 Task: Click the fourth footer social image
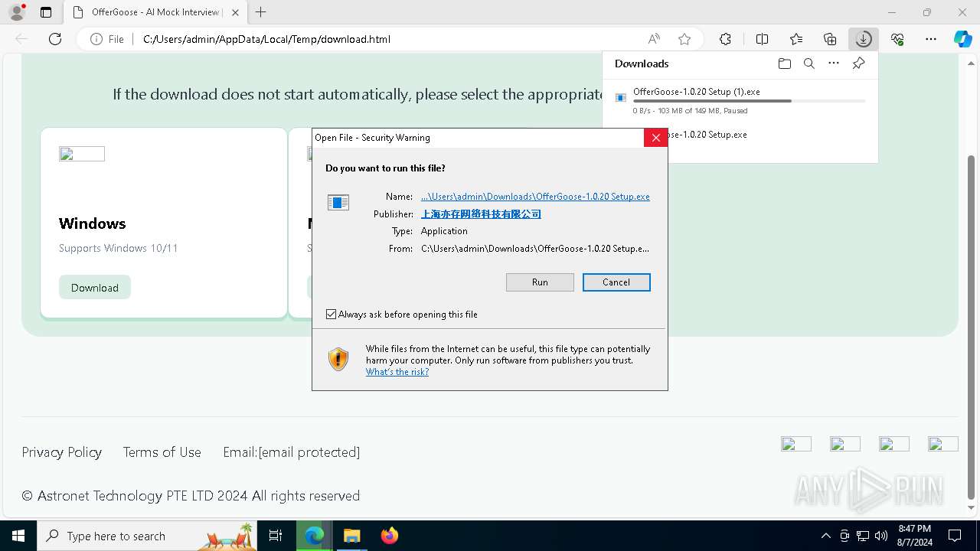[943, 444]
